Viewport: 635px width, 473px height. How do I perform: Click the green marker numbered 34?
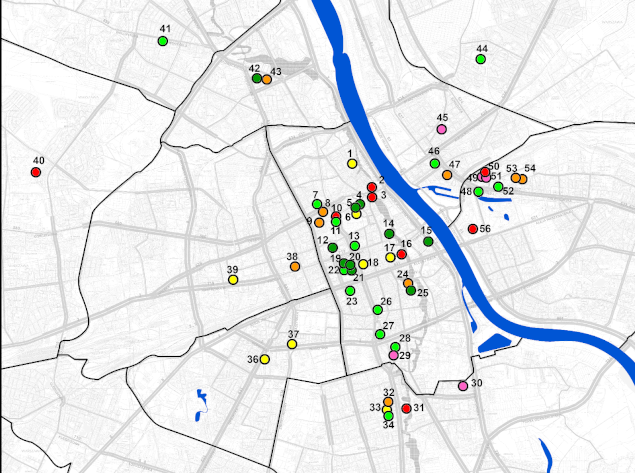click(388, 416)
